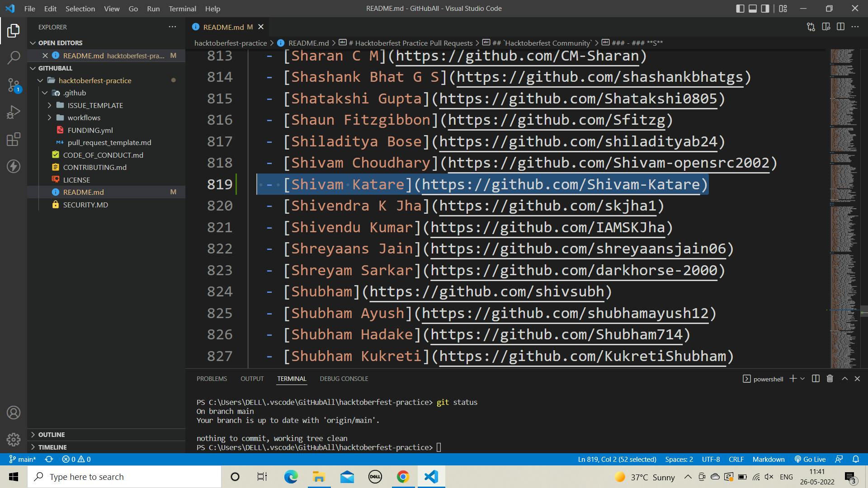This screenshot has width=868, height=488.
Task: Click the editor minimap
Action: [x=844, y=208]
